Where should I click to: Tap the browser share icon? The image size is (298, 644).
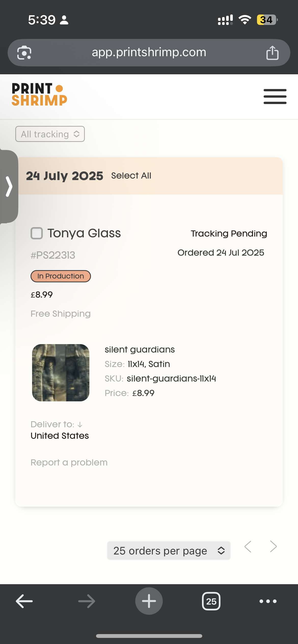point(272,53)
